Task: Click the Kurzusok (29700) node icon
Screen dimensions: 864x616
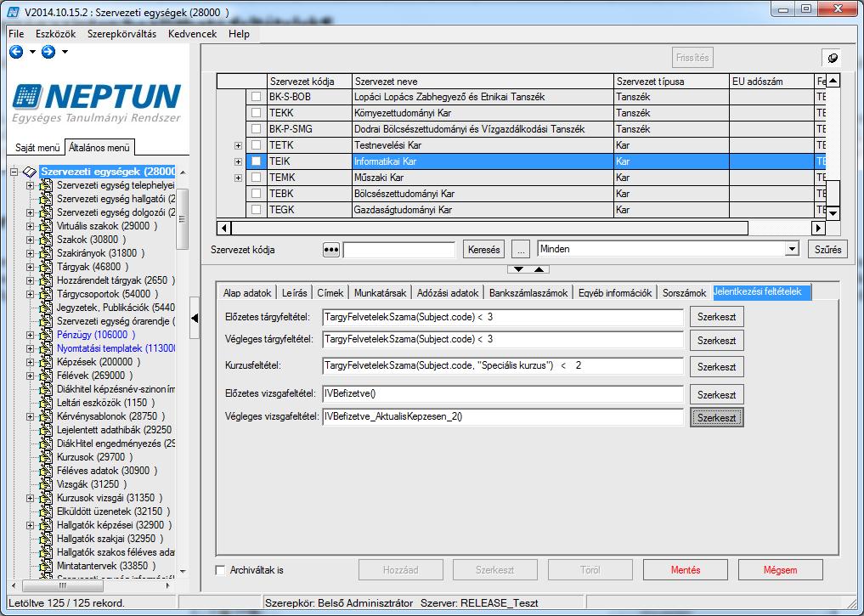Action: tap(46, 457)
